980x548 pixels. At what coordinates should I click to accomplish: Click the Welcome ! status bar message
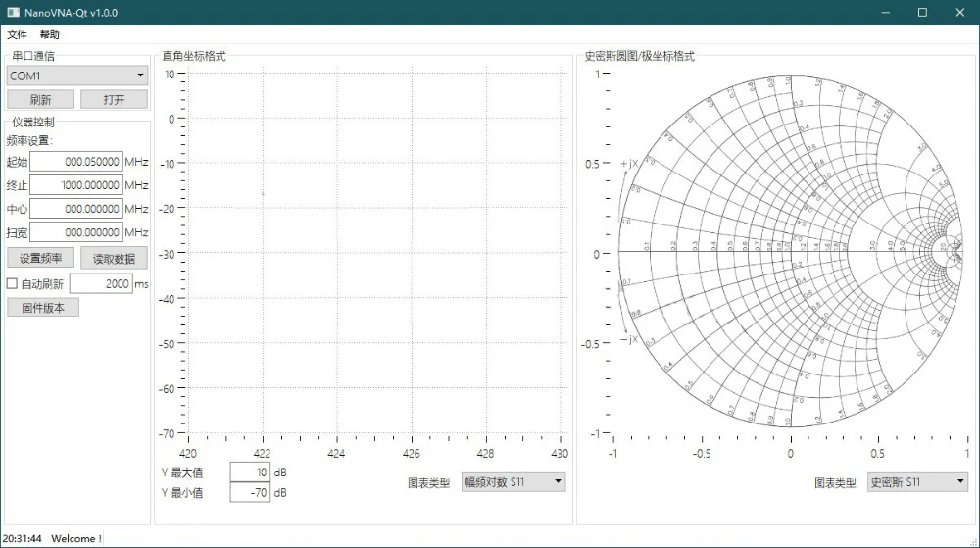click(76, 538)
